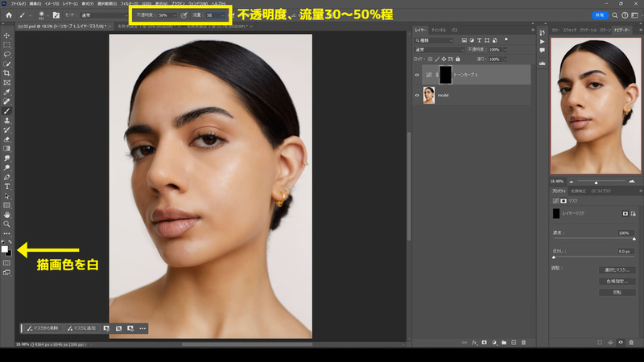
Task: Open the blend mode dropdown in options bar
Action: click(104, 15)
